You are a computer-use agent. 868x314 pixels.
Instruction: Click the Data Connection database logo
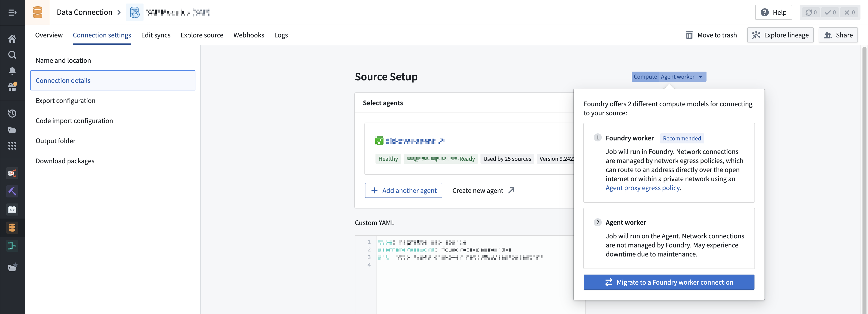37,13
